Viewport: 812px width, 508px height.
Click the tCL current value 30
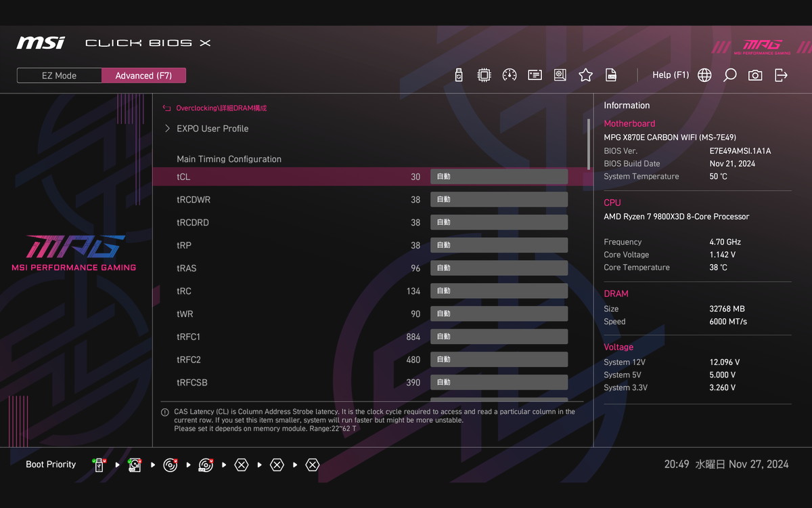[x=415, y=177]
